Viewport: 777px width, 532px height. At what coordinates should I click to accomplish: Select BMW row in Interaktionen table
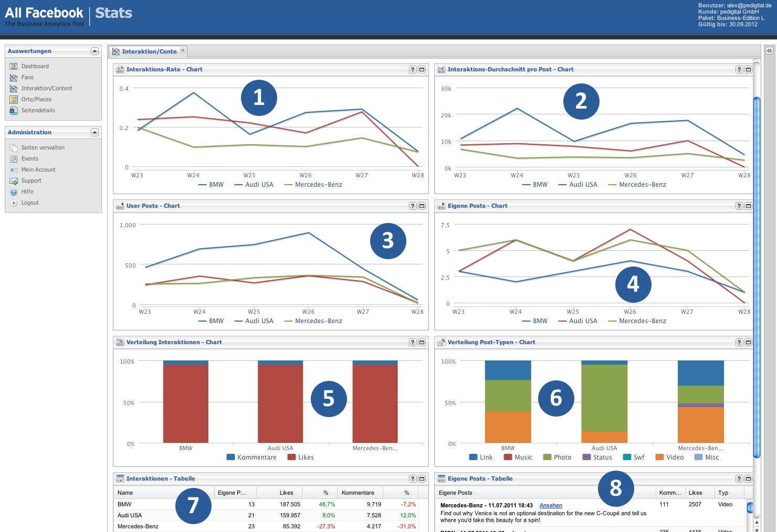266,504
